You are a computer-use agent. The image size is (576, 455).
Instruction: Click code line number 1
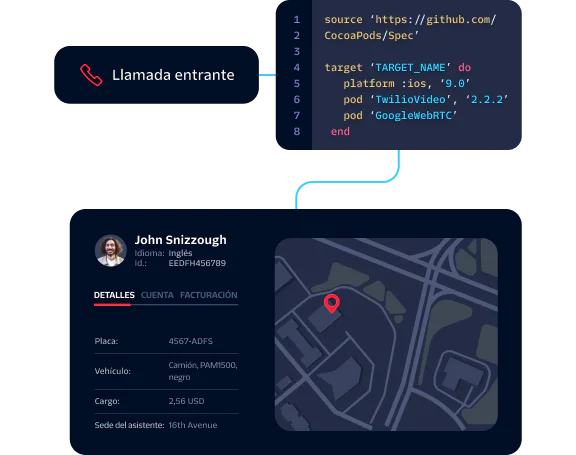[x=297, y=19]
